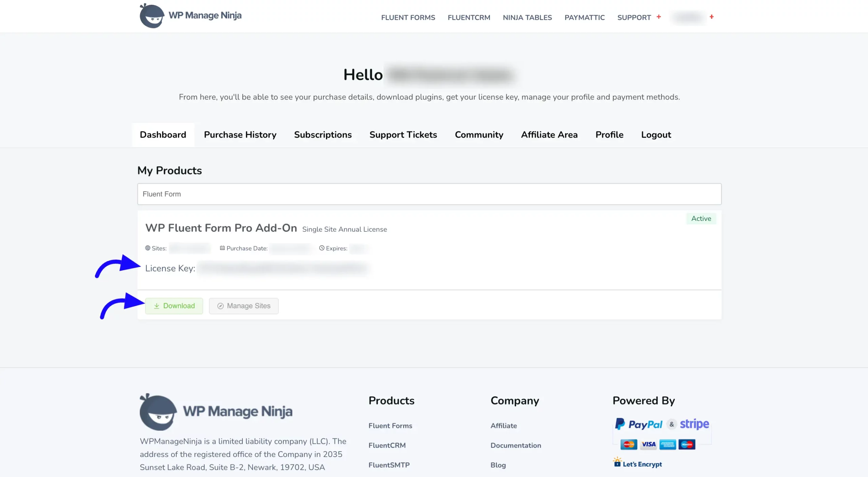Click the My Products heading
The image size is (868, 477).
pyautogui.click(x=170, y=170)
